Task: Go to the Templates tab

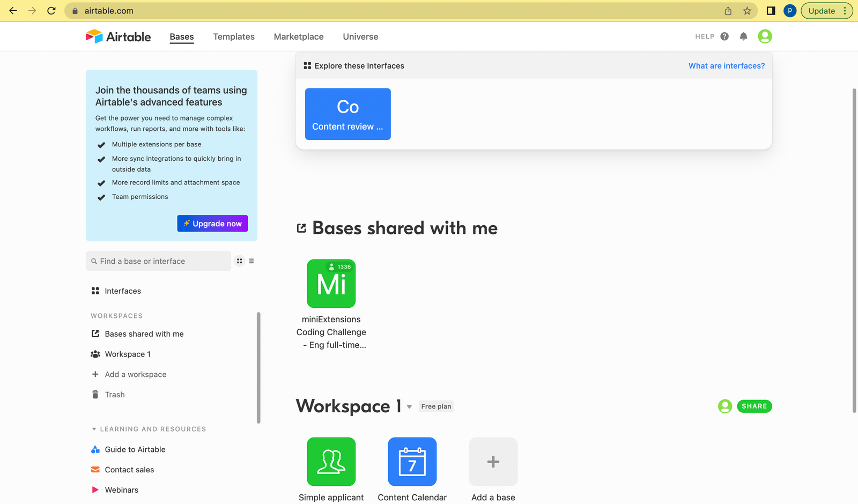Action: (234, 36)
